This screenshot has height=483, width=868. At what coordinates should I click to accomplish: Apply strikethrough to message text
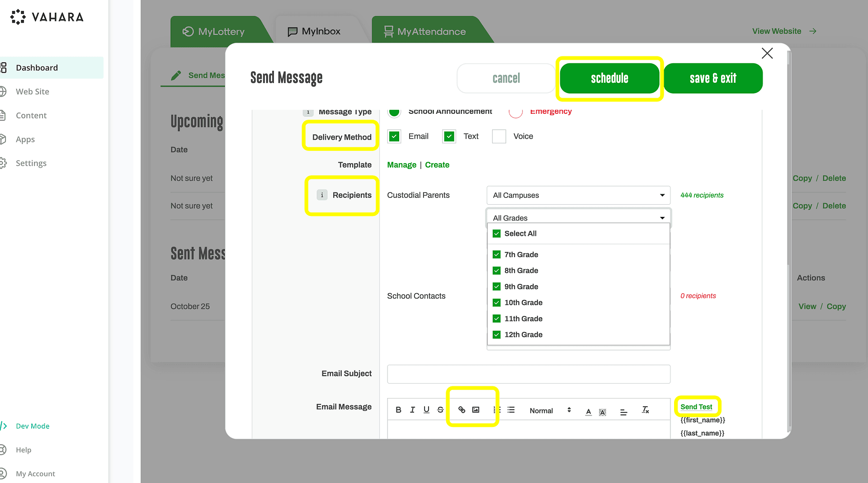click(440, 410)
